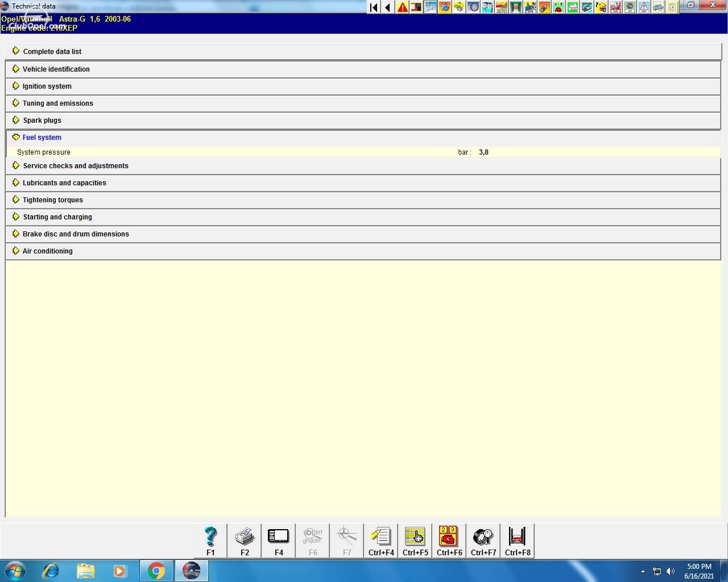This screenshot has width=728, height=582.
Task: Show hidden tray icons arrow
Action: tap(643, 571)
